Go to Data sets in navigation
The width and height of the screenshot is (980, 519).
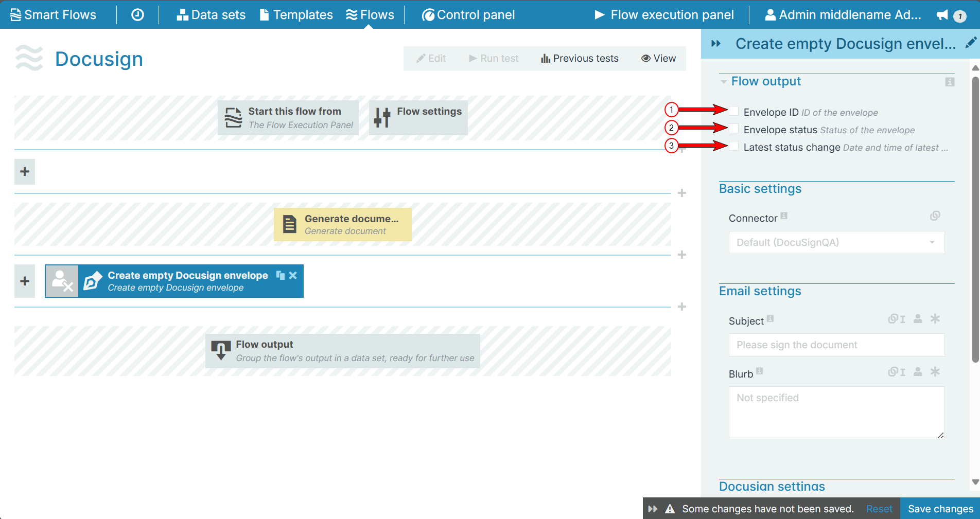(211, 15)
